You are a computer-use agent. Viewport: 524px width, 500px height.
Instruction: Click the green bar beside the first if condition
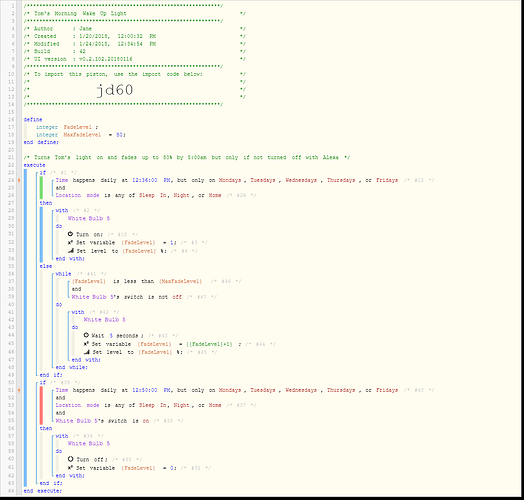[41, 188]
